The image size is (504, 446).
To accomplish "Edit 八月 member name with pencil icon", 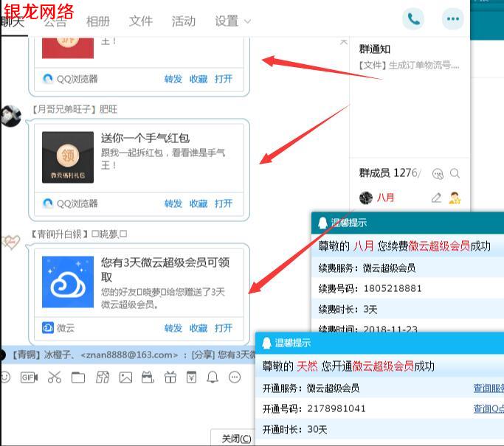I will 436,198.
